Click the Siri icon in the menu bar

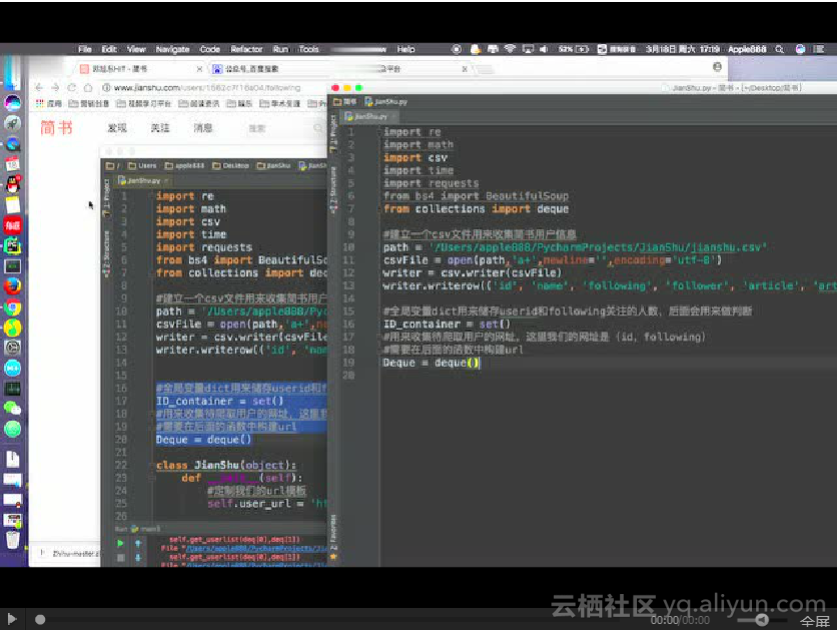[x=800, y=49]
